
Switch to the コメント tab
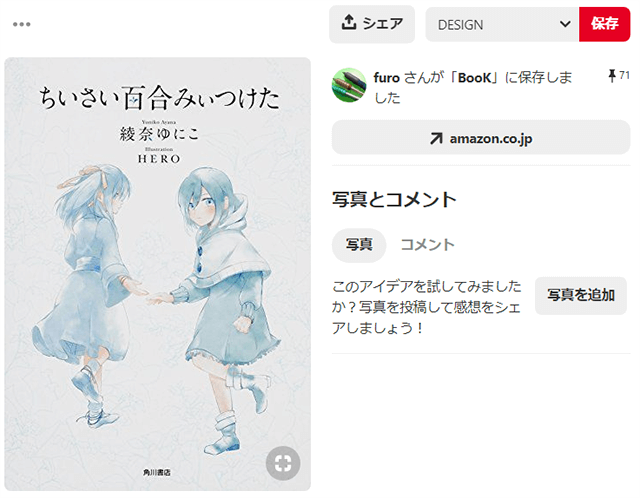point(427,245)
